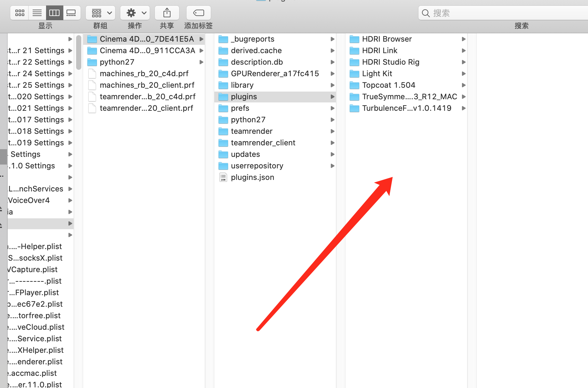Image resolution: width=588 pixels, height=388 pixels.
Task: Click HDRI Link folder icon
Action: [x=354, y=51]
